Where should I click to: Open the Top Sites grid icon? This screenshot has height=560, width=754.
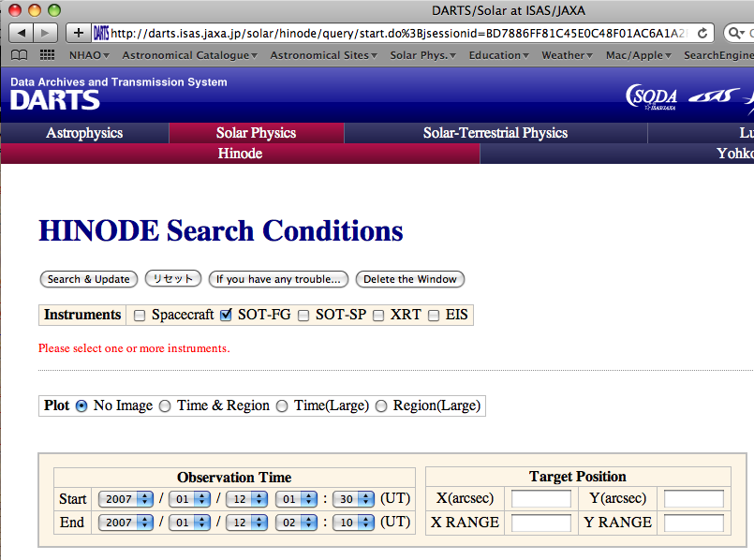point(46,55)
